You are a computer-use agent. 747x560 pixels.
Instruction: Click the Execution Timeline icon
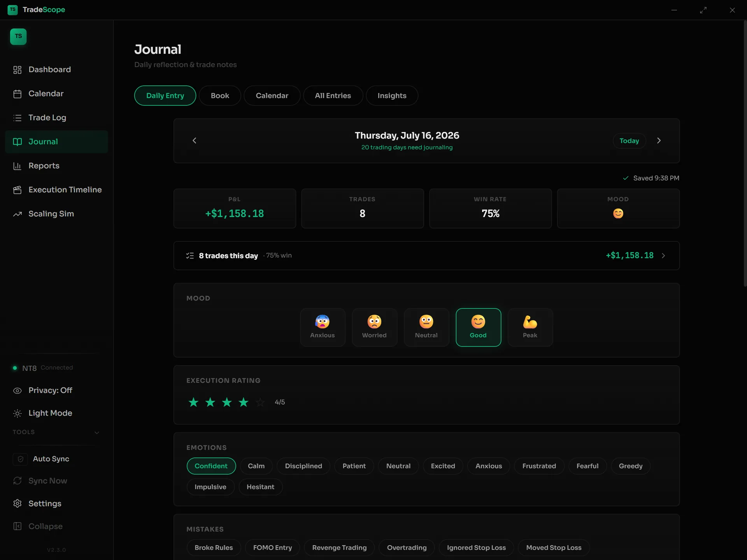pyautogui.click(x=17, y=190)
